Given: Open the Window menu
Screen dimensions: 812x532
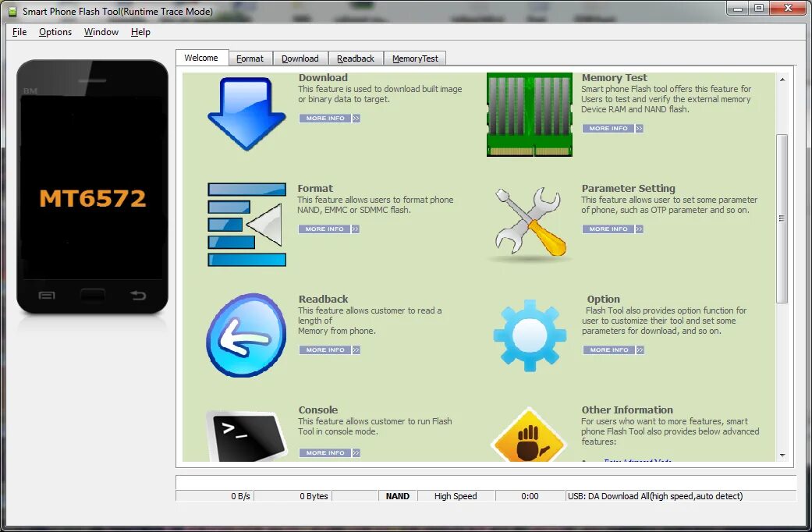Looking at the screenshot, I should coord(101,32).
